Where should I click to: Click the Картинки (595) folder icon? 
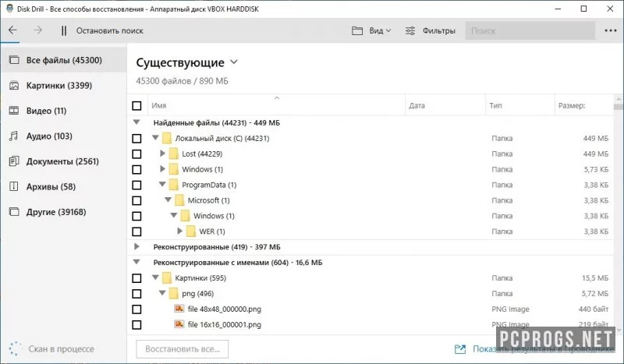(x=167, y=277)
